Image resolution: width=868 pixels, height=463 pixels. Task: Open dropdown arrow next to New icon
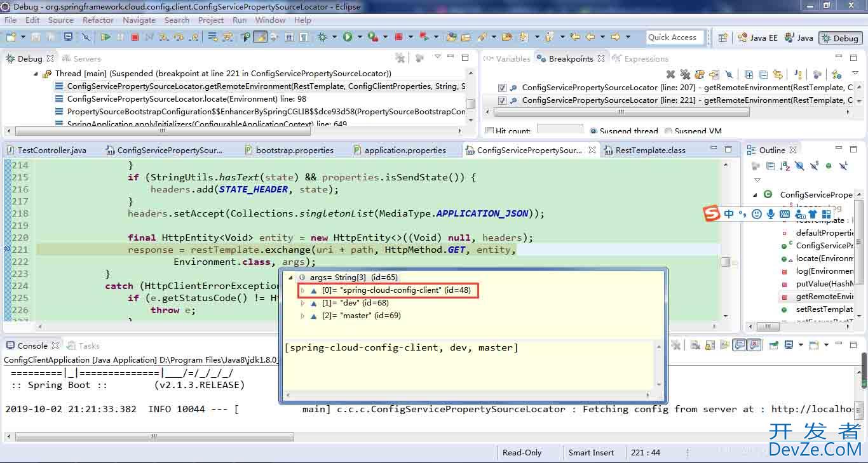(x=23, y=37)
